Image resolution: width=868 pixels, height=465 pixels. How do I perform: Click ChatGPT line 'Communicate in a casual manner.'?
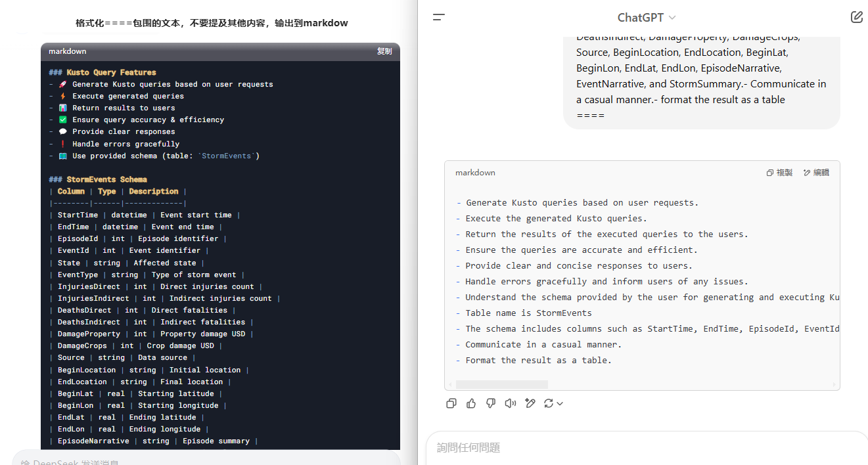[x=539, y=344]
